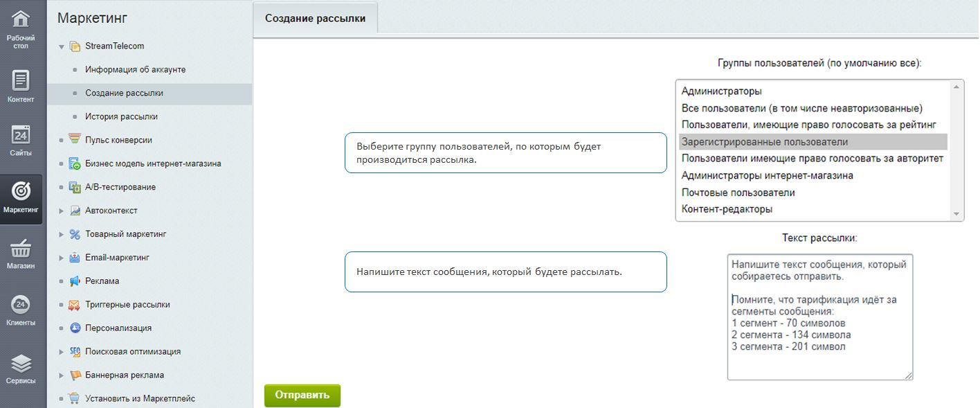The image size is (980, 408).
Task: Select the Магазин basket icon
Action: 21,248
